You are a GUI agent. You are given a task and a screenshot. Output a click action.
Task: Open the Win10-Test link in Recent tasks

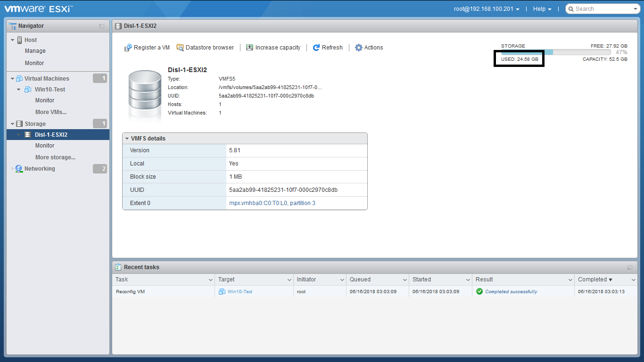240,292
